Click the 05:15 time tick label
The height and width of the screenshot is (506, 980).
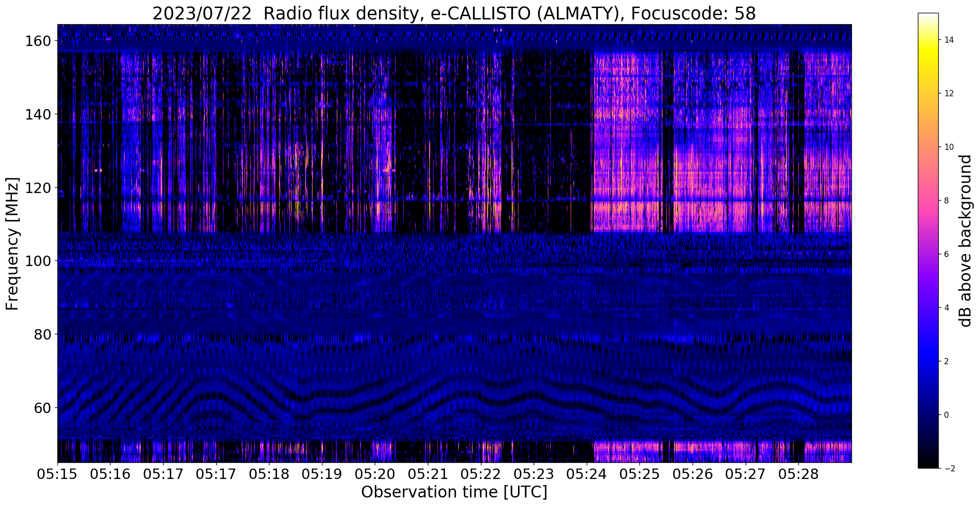(x=57, y=474)
